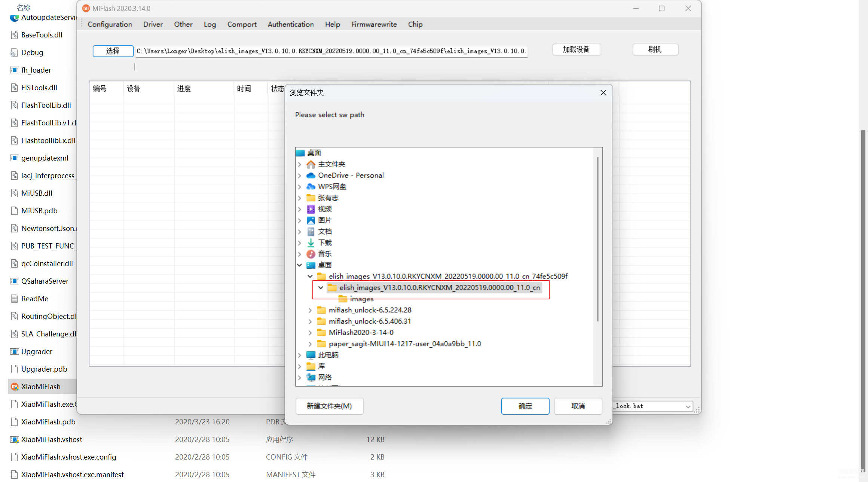Click the firmware path input field
Image resolution: width=868 pixels, height=482 pixels.
coord(331,51)
